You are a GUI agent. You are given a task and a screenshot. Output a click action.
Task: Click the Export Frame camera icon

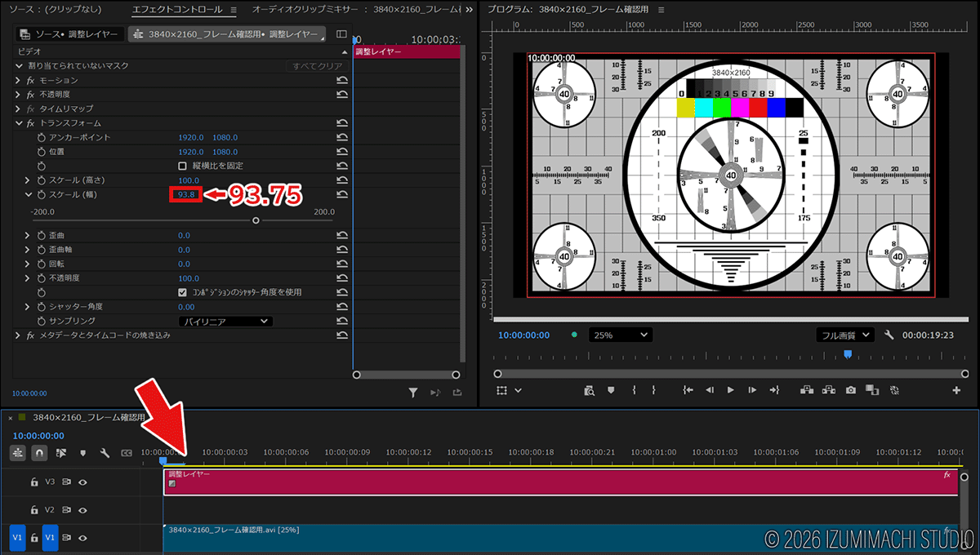pos(850,390)
